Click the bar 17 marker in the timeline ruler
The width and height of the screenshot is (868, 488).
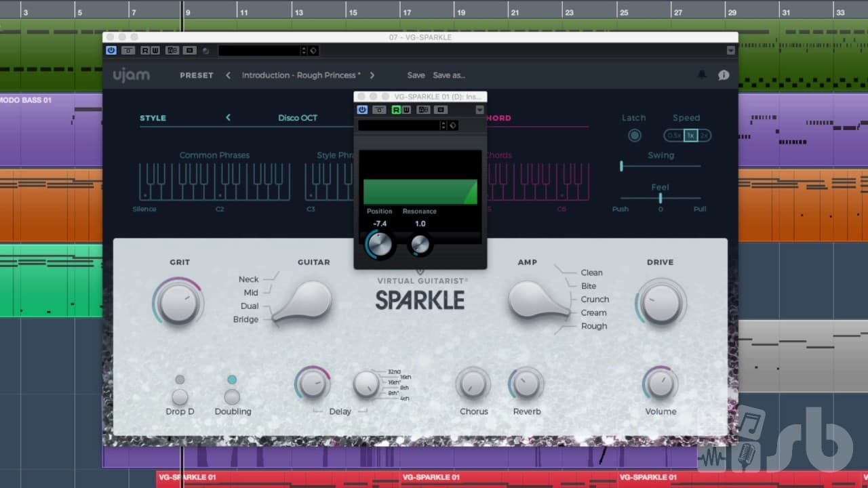click(406, 12)
